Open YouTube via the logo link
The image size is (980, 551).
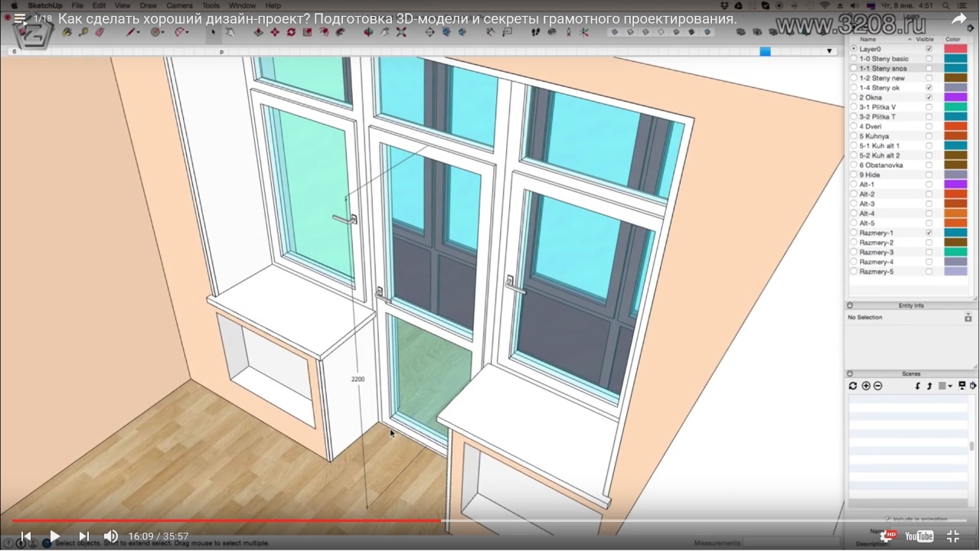tap(919, 536)
